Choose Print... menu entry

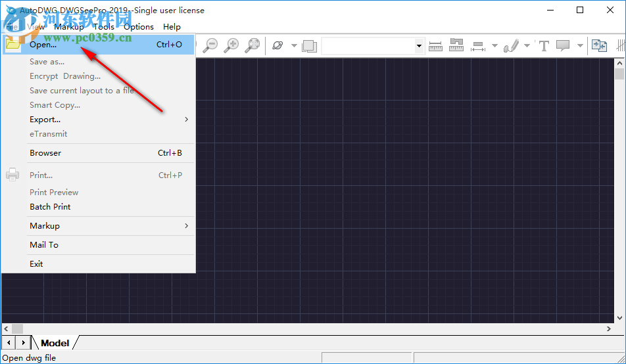[x=98, y=175]
